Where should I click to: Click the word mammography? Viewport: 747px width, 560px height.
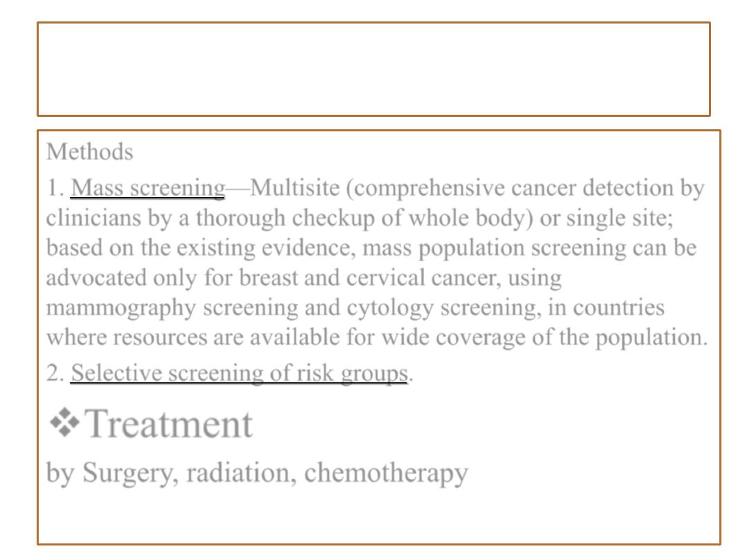click(x=121, y=308)
